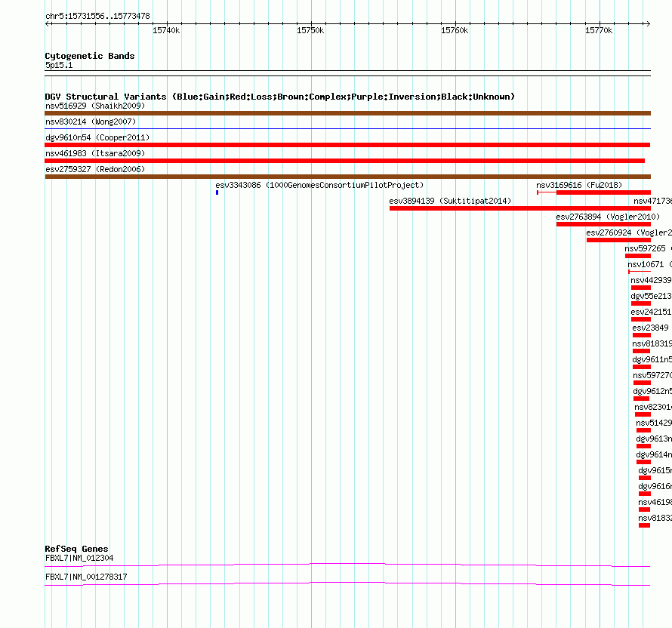The height and width of the screenshot is (628, 672).
Task: Open gene FBXL7|NM_012304 label
Action: click(x=79, y=558)
